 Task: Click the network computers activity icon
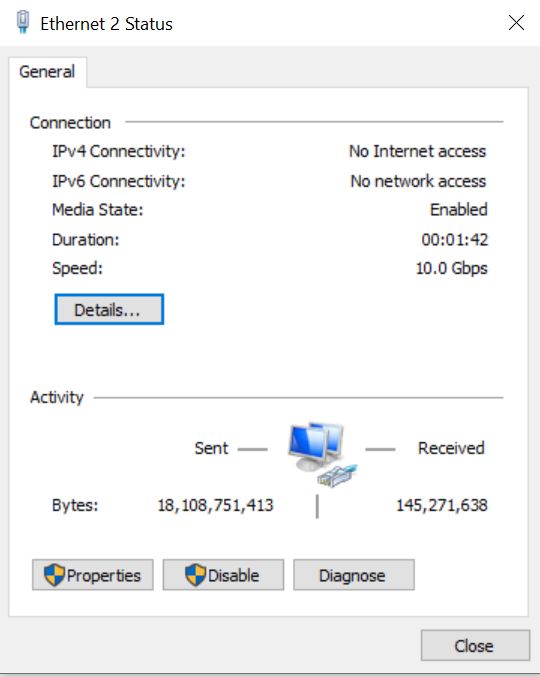point(322,455)
